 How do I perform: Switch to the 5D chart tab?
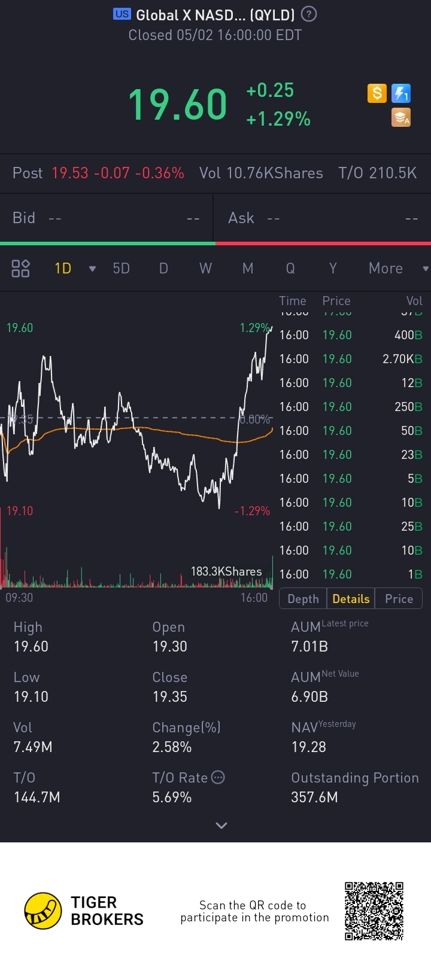point(122,268)
